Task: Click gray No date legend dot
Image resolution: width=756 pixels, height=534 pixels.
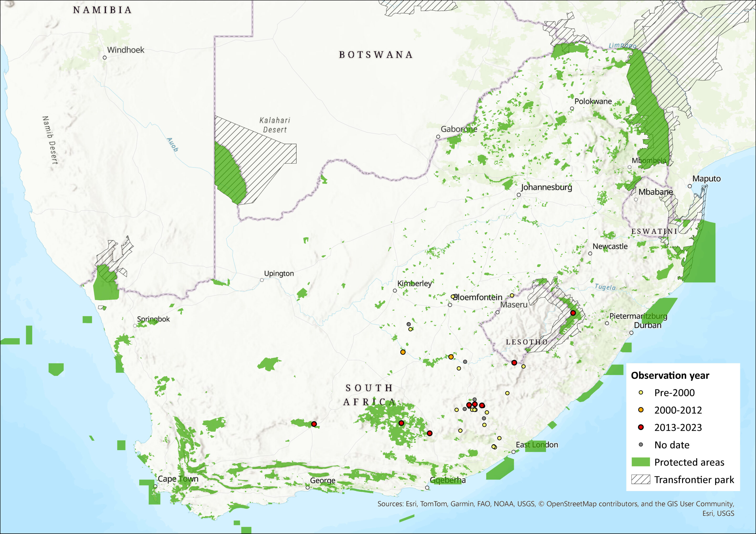Action: coord(641,445)
